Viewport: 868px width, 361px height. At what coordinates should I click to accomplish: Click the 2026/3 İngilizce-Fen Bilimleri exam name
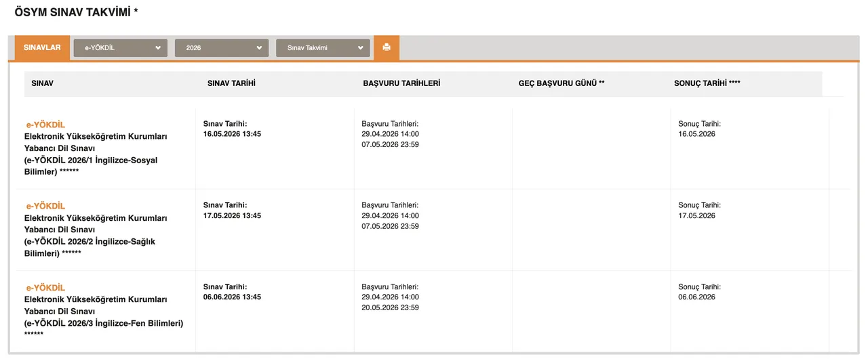(x=104, y=317)
